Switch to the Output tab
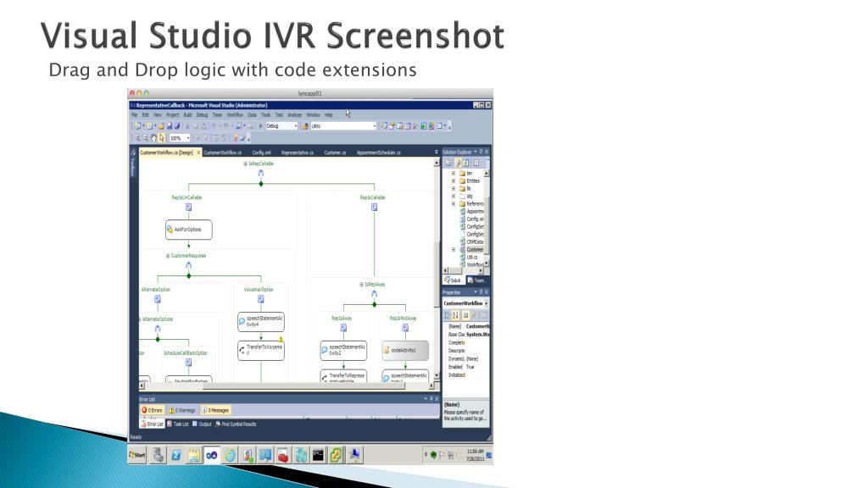Image resolution: width=868 pixels, height=488 pixels. click(202, 424)
